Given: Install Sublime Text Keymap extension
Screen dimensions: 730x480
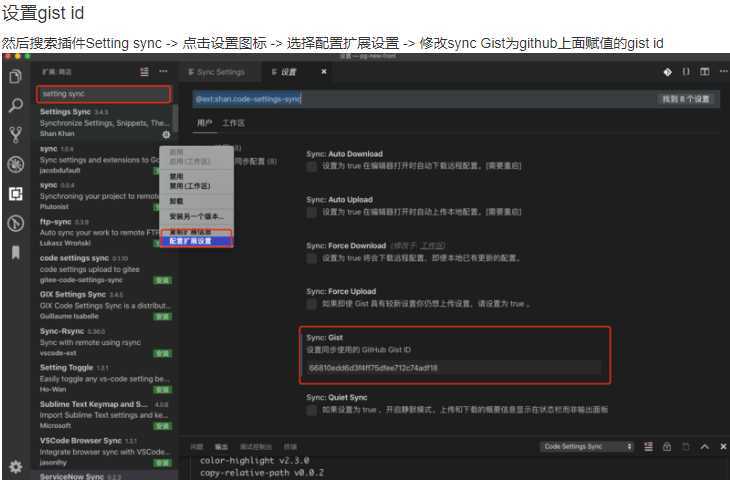Looking at the screenshot, I should 163,426.
